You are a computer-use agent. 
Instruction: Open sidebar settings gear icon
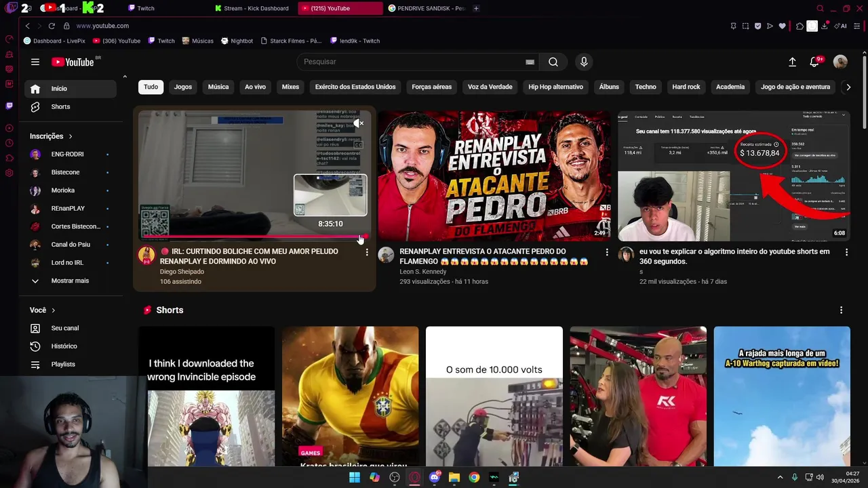(9, 173)
